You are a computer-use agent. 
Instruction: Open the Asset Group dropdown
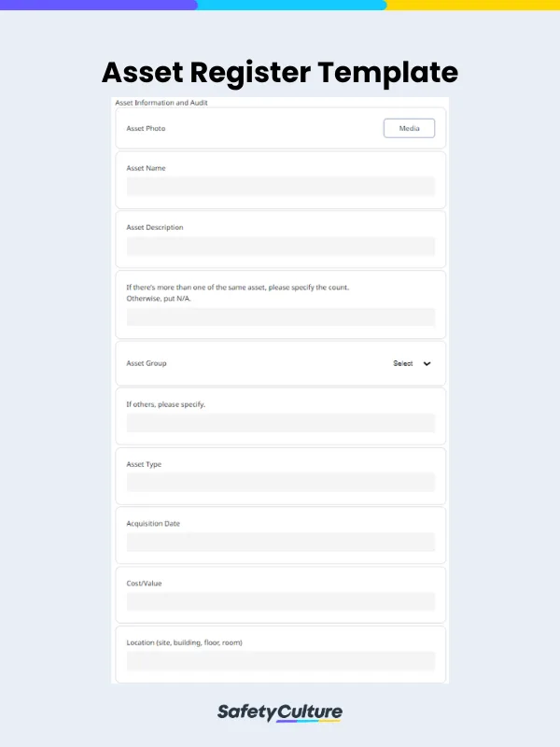tap(411, 363)
